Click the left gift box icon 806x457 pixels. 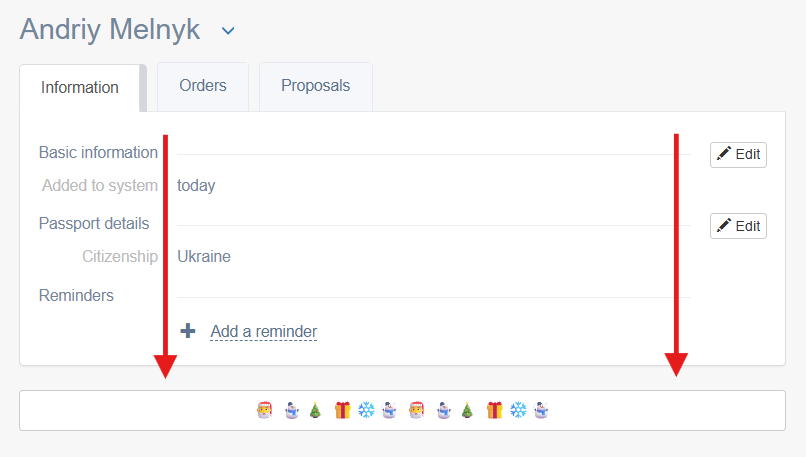pyautogui.click(x=342, y=410)
